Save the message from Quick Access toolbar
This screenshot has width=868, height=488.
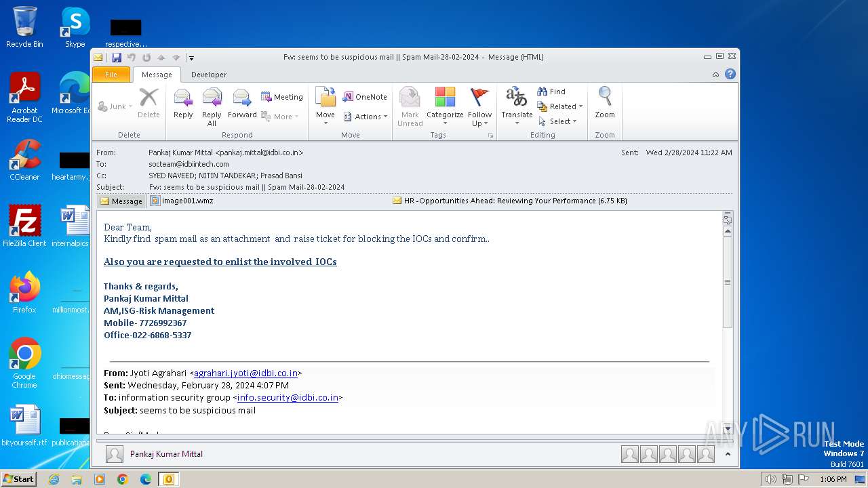coord(117,58)
